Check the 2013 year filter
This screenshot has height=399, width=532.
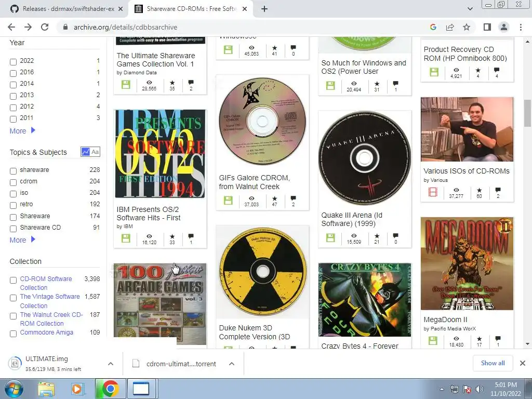13,96
